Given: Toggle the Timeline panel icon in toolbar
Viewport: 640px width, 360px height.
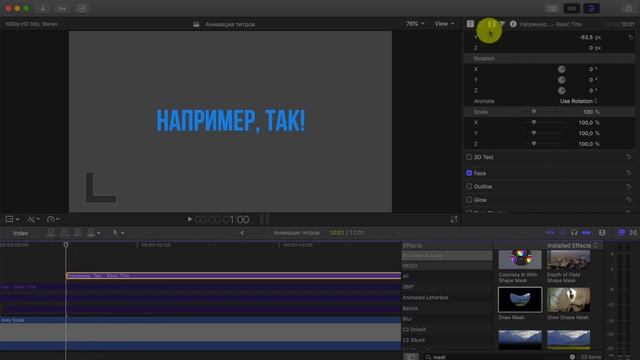Looking at the screenshot, I should tap(572, 9).
